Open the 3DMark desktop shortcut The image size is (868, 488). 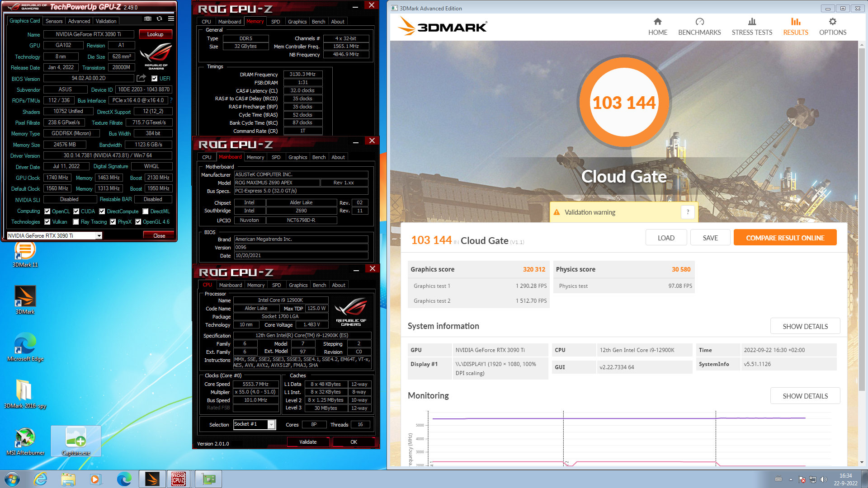tap(25, 300)
